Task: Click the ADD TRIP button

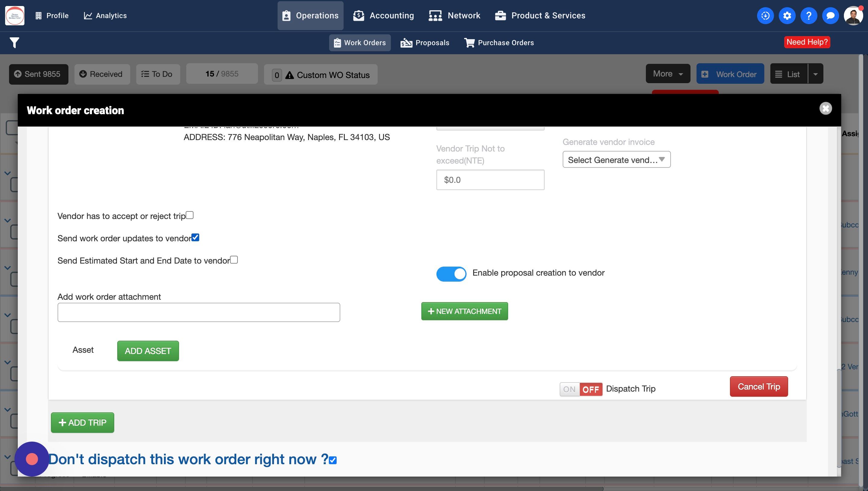Action: (x=82, y=423)
